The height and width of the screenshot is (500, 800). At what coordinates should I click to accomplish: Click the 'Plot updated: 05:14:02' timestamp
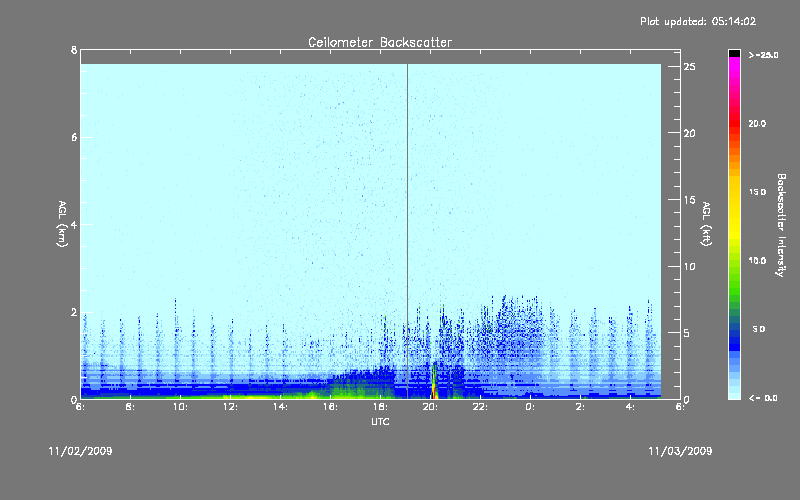(698, 21)
